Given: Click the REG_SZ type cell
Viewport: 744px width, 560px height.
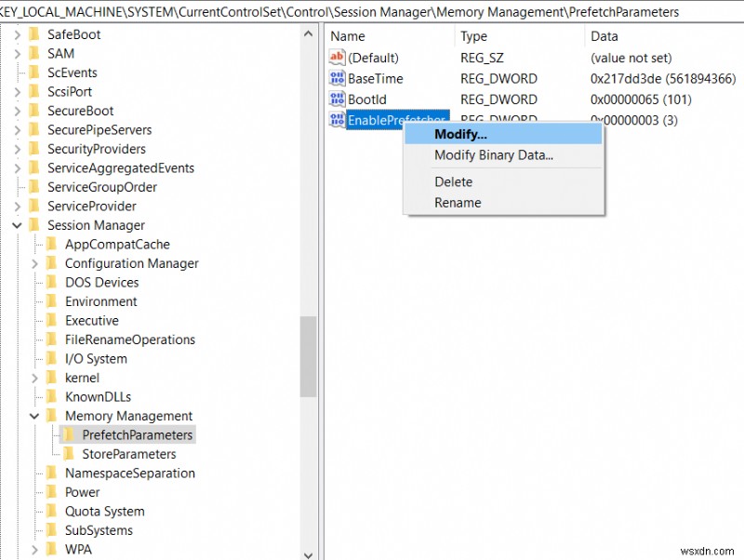Looking at the screenshot, I should coord(482,58).
